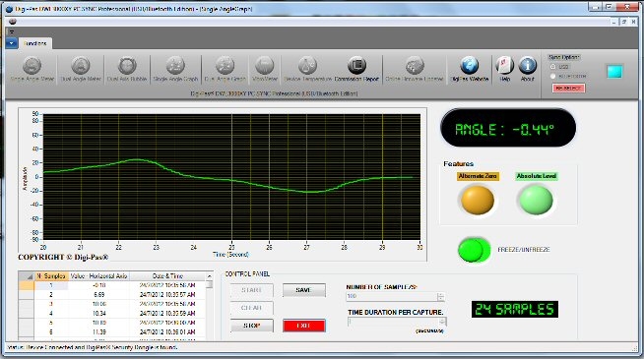Click the red EXIT button
The width and height of the screenshot is (644, 359).
pos(303,326)
